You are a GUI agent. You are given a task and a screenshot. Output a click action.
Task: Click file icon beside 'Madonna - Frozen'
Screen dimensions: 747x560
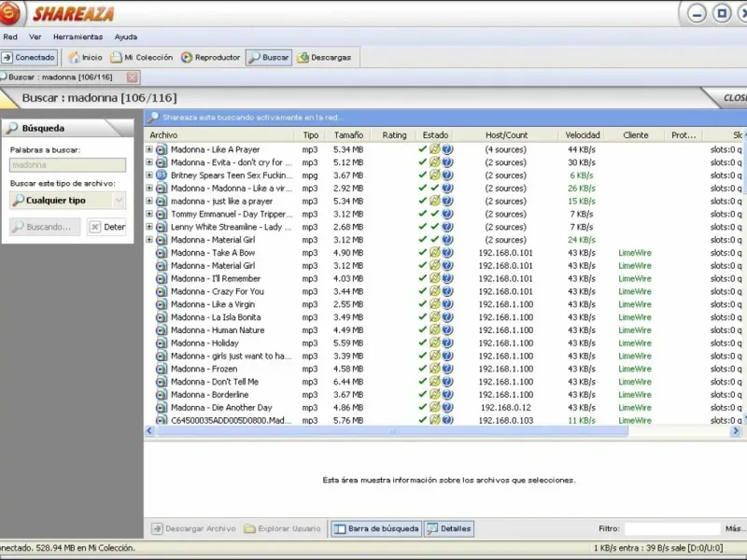(161, 369)
